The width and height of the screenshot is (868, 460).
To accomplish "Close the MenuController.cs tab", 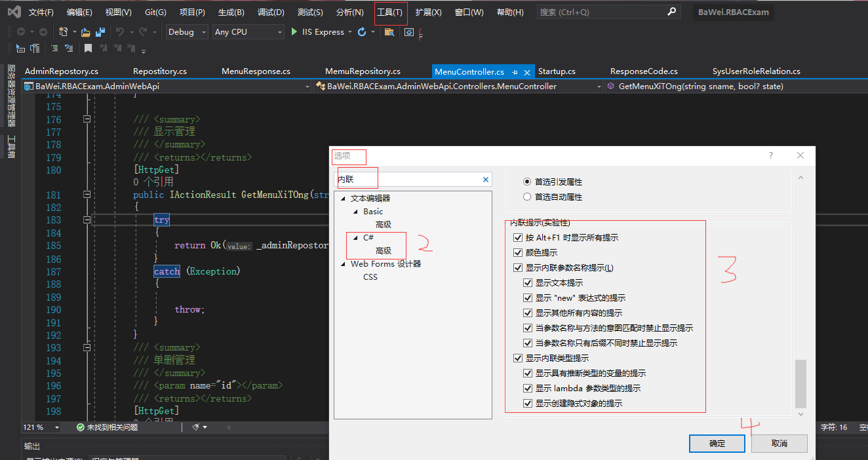I will click(x=528, y=71).
